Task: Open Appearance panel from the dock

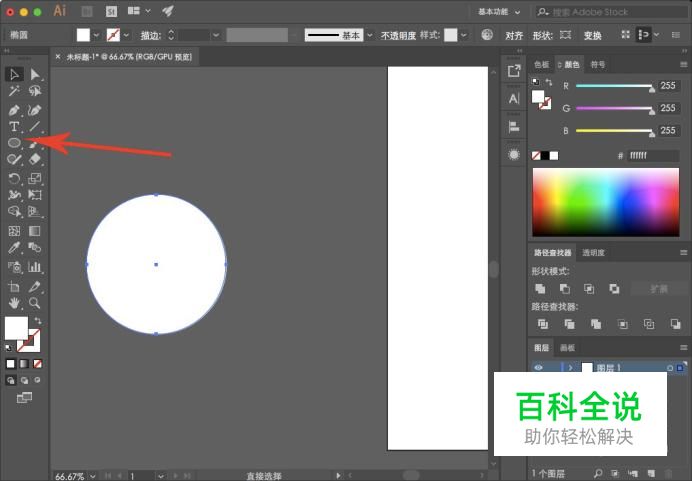Action: click(x=514, y=154)
